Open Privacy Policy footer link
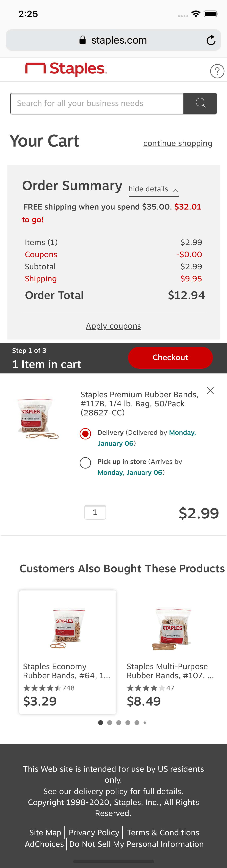 tap(94, 832)
